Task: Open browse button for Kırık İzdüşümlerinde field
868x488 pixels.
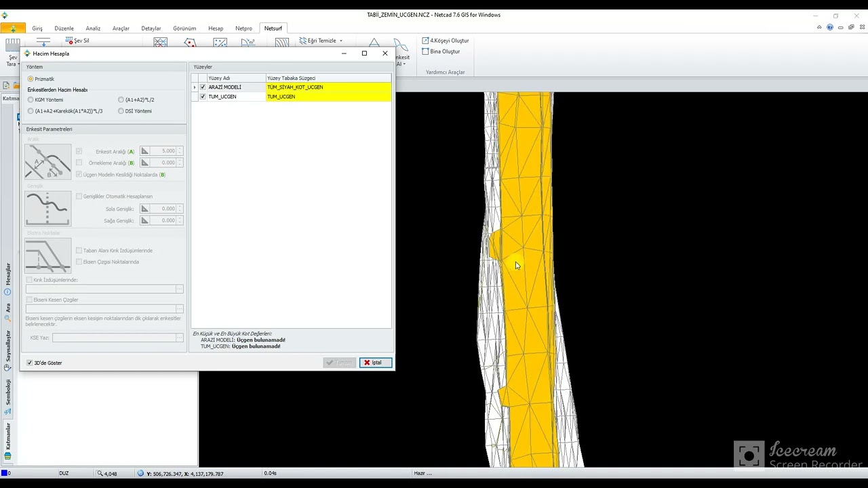Action: pos(179,289)
